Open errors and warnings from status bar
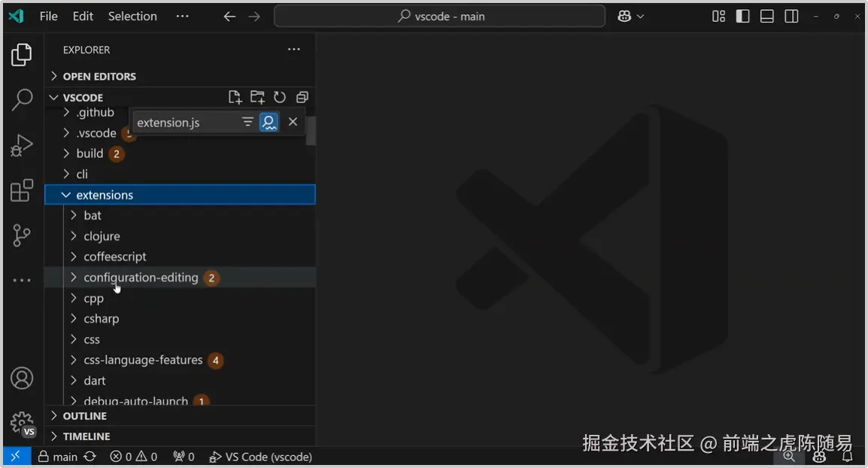 133,456
